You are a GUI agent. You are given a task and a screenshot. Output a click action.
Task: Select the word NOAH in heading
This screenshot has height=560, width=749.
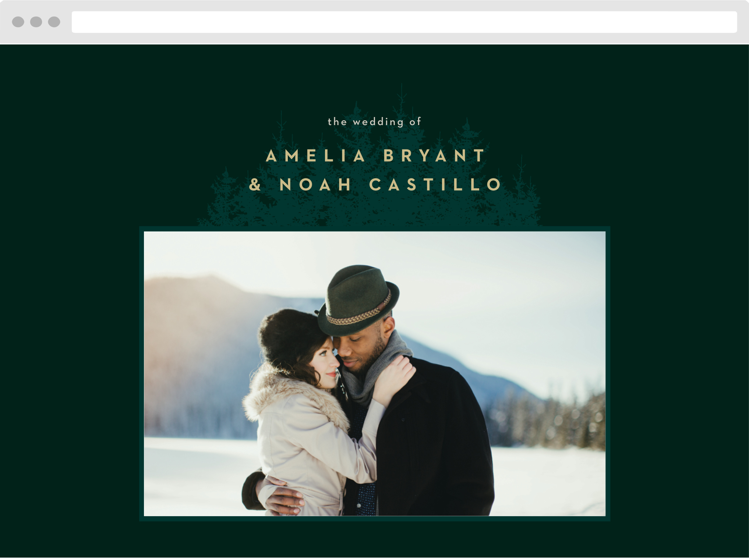coord(315,184)
